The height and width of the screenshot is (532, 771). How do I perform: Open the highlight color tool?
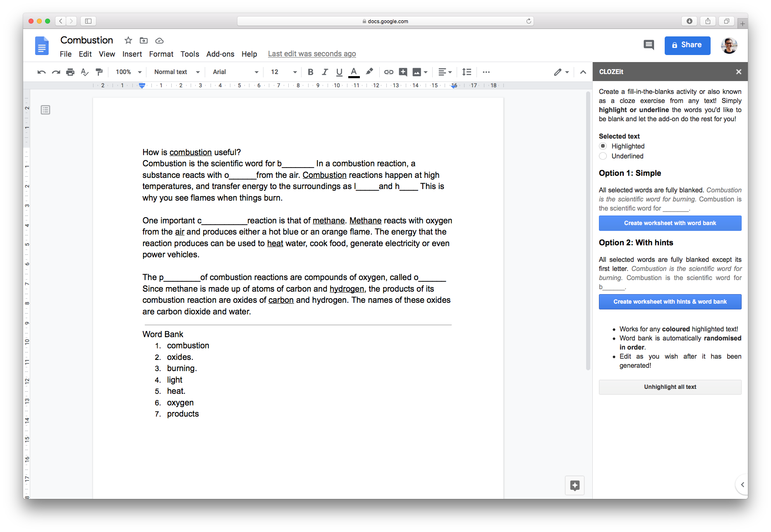[369, 72]
